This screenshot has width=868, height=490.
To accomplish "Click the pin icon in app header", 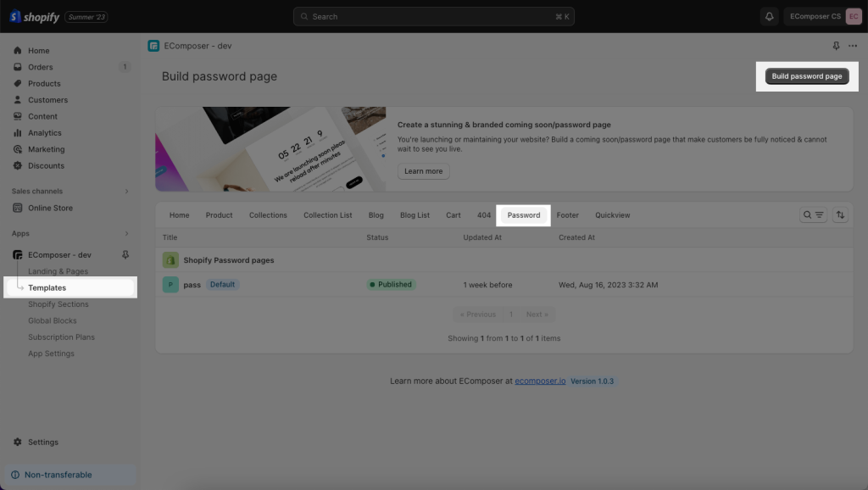I will pos(836,46).
